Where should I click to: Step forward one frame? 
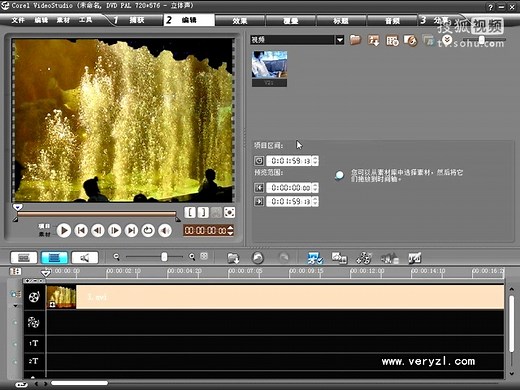click(x=115, y=230)
